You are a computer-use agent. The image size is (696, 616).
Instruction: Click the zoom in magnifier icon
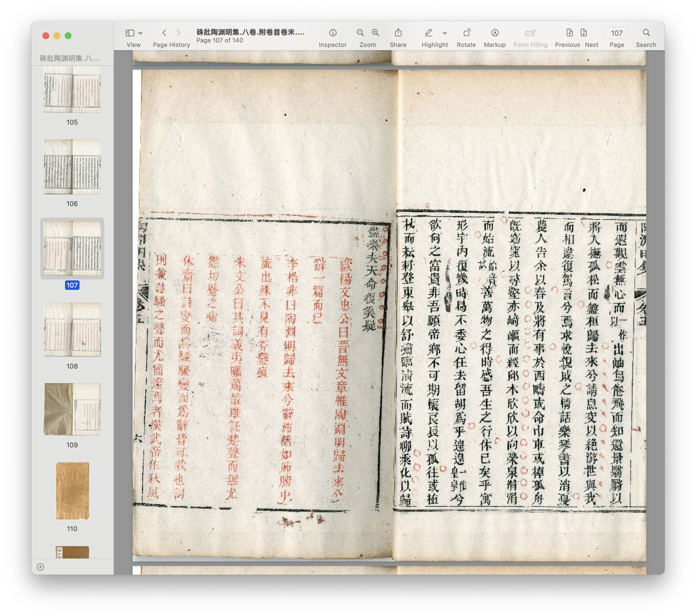[x=375, y=33]
